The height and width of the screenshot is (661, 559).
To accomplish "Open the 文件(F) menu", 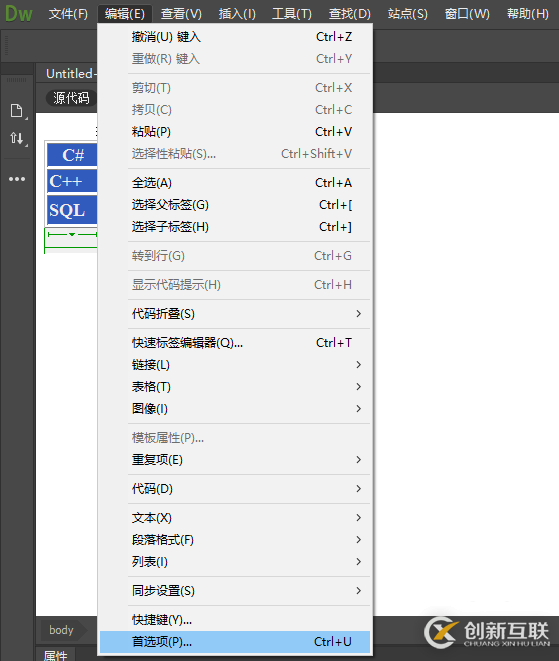I will point(68,14).
